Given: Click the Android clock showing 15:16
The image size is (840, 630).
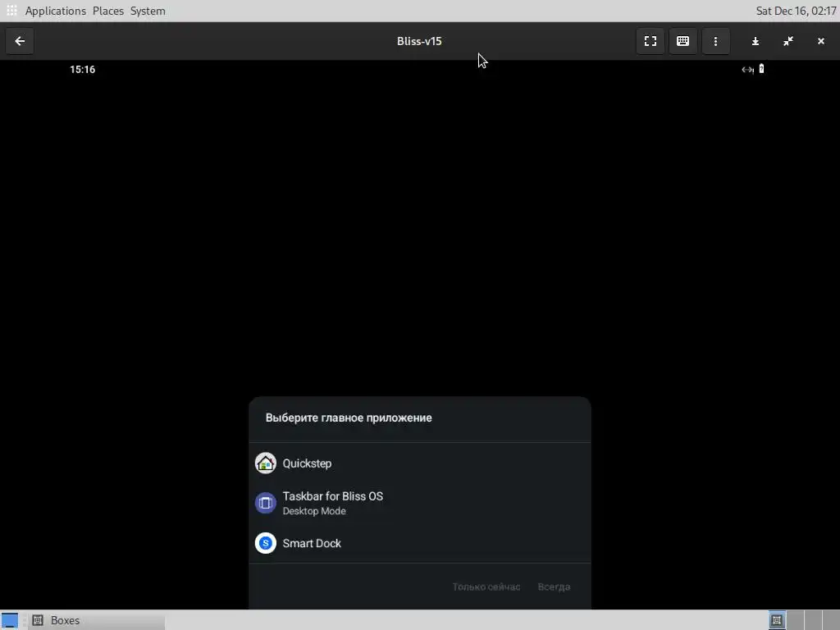Looking at the screenshot, I should (83, 70).
